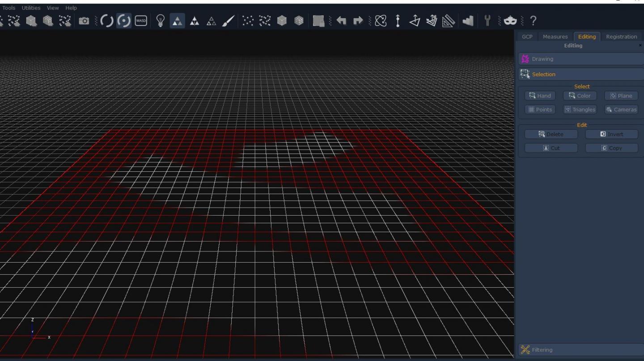This screenshot has height=361, width=644.
Task: Click the vertical up-axis arrow icon
Action: (397, 21)
